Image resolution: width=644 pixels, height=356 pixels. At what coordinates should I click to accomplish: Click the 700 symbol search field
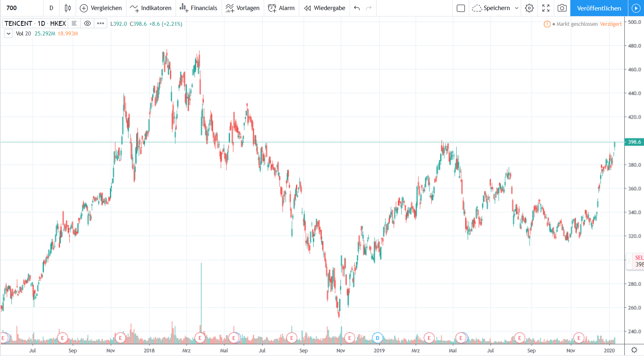pos(20,8)
